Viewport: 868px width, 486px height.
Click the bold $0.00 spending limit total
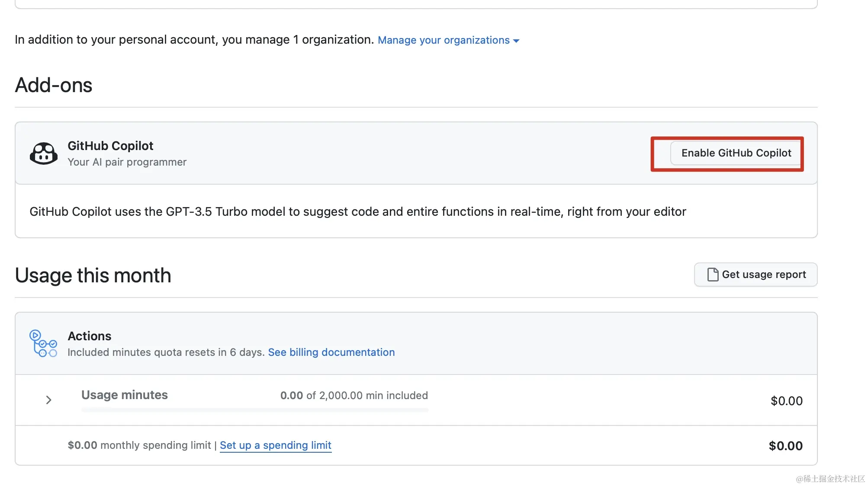(x=785, y=446)
